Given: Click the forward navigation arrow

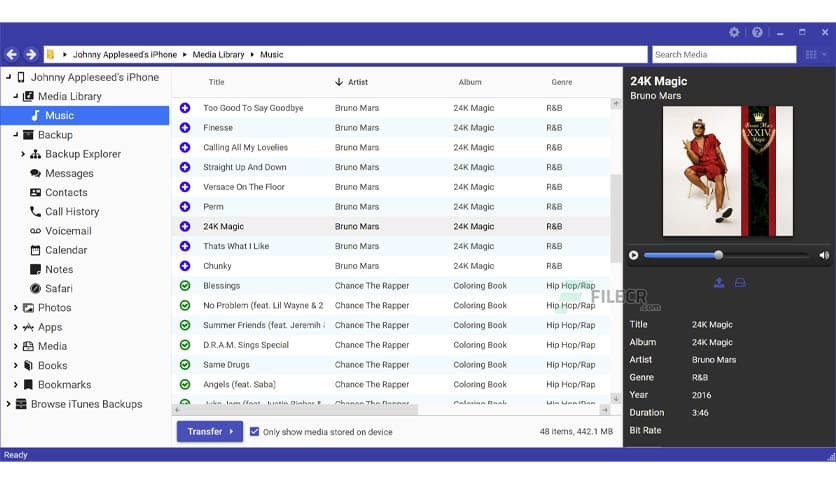Looking at the screenshot, I should click(x=31, y=54).
